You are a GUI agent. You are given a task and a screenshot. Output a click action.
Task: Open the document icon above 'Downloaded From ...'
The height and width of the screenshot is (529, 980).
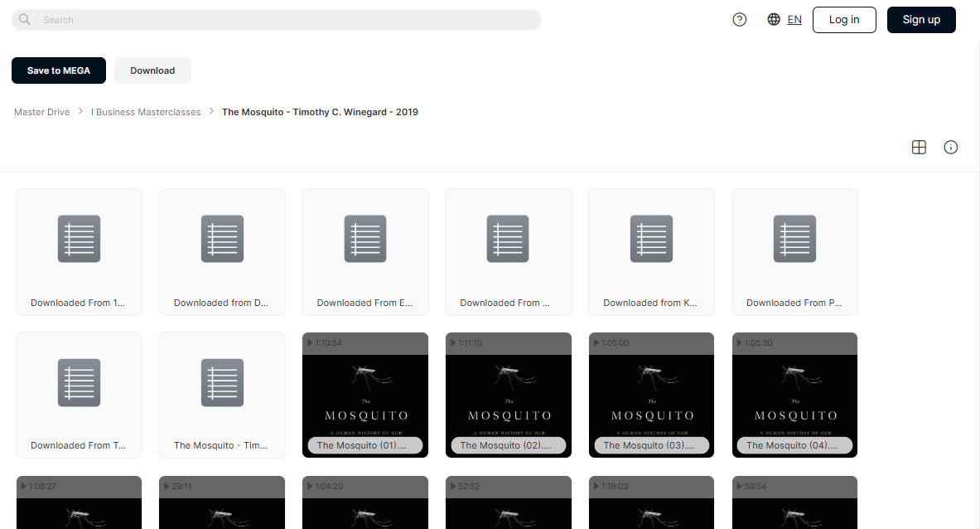pos(508,239)
